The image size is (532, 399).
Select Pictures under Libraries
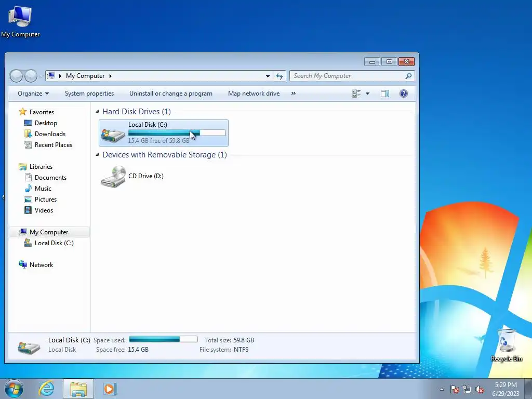click(46, 199)
